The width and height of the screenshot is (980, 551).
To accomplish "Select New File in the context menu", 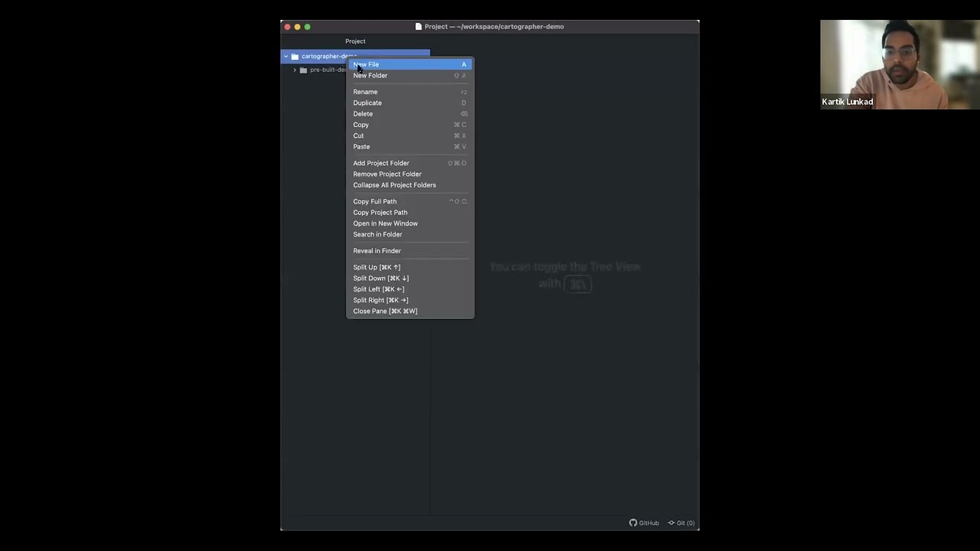I will click(x=410, y=64).
